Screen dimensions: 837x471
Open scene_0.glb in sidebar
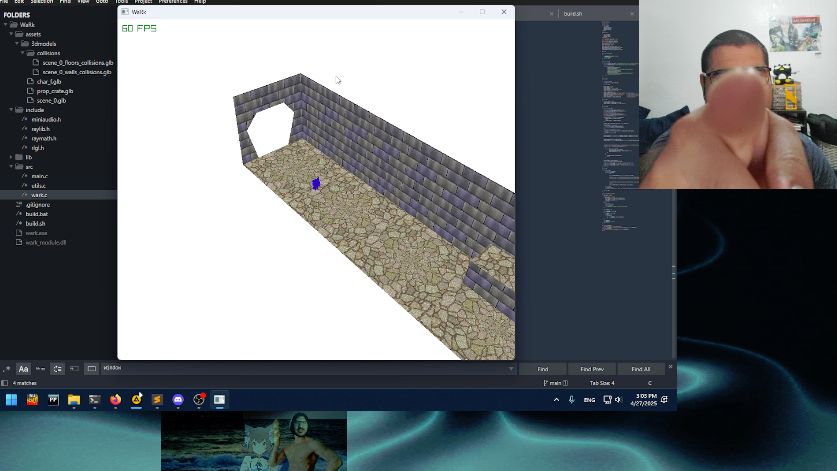point(51,100)
